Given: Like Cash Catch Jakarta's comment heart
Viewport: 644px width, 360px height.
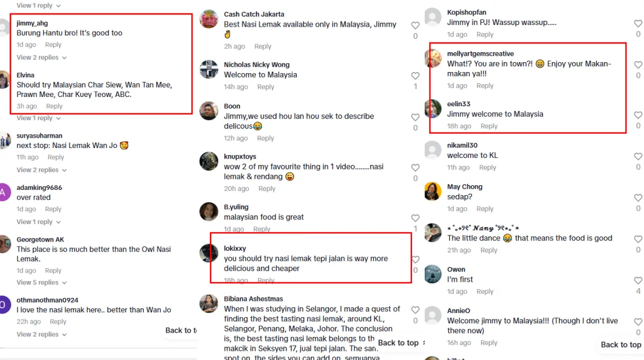Looking at the screenshot, I should click(415, 26).
